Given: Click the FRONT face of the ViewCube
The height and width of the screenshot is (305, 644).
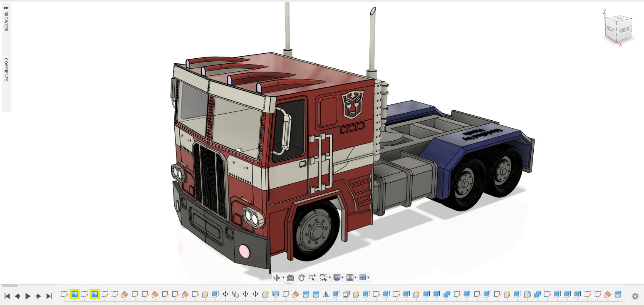Looking at the screenshot, I should [611, 29].
